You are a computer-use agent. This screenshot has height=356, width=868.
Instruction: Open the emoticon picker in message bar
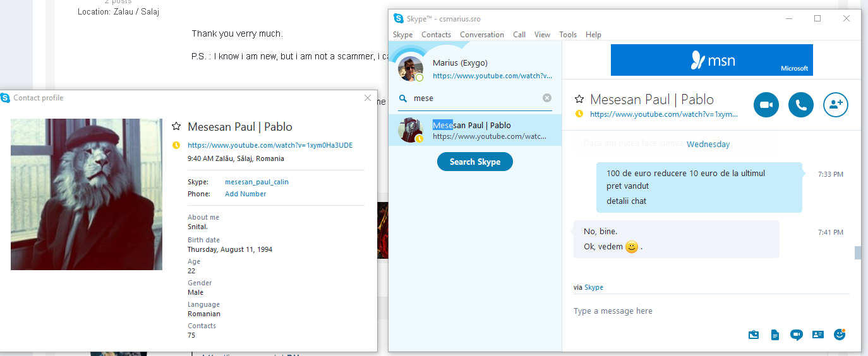pyautogui.click(x=840, y=335)
